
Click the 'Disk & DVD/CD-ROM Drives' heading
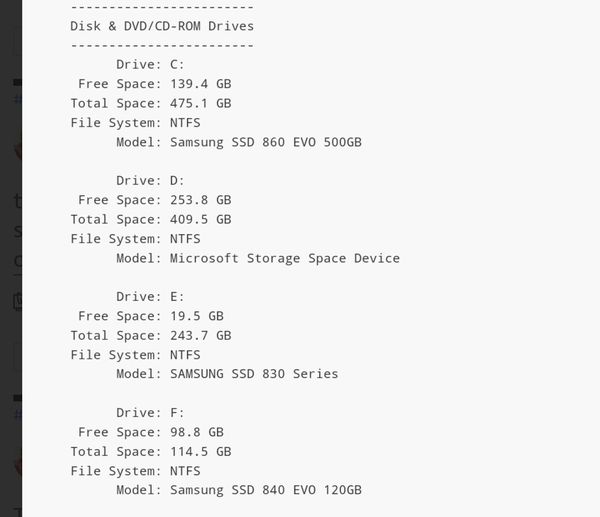click(162, 26)
